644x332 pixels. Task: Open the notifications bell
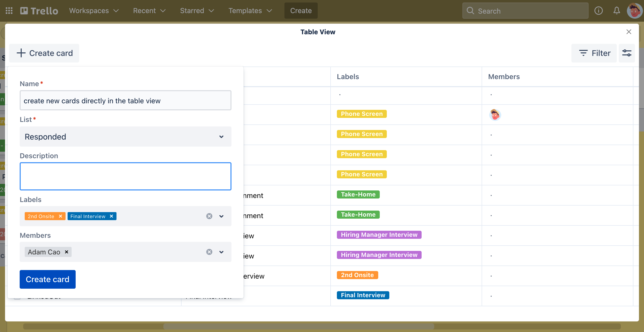click(616, 11)
